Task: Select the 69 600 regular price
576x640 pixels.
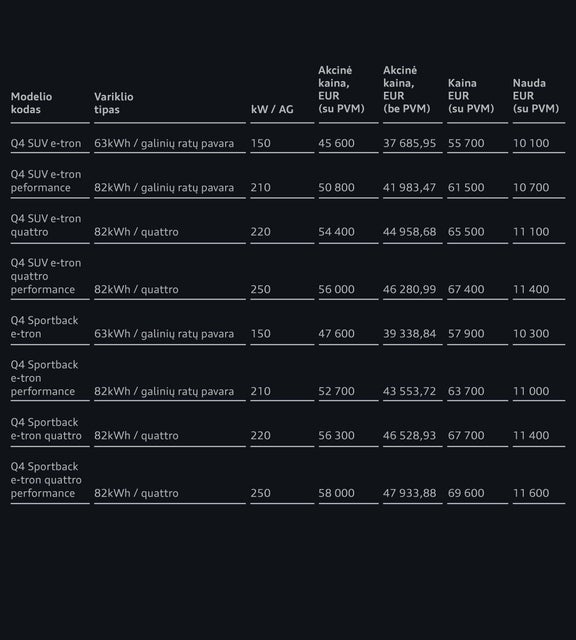Action: pyautogui.click(x=466, y=493)
